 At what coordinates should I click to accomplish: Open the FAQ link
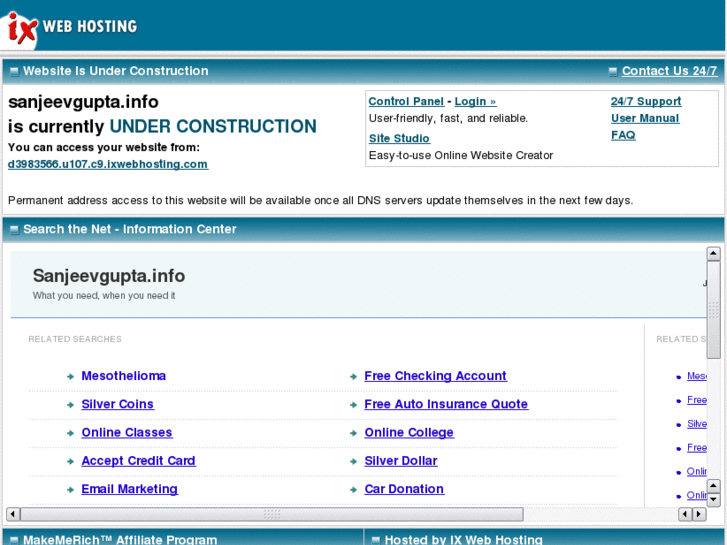(623, 135)
